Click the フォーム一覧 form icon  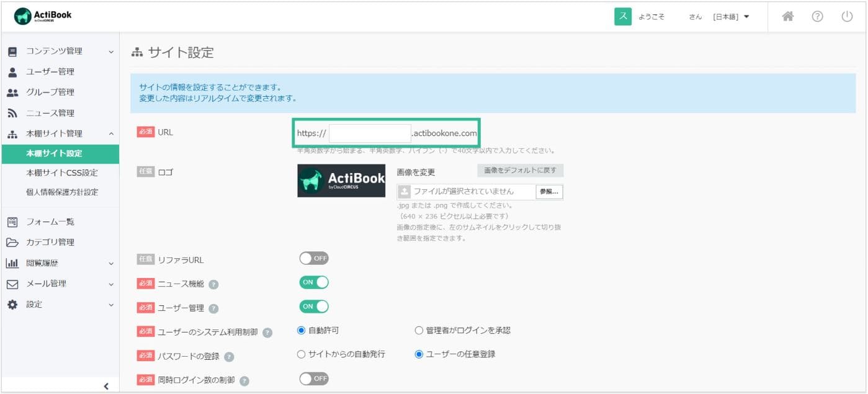coord(12,222)
